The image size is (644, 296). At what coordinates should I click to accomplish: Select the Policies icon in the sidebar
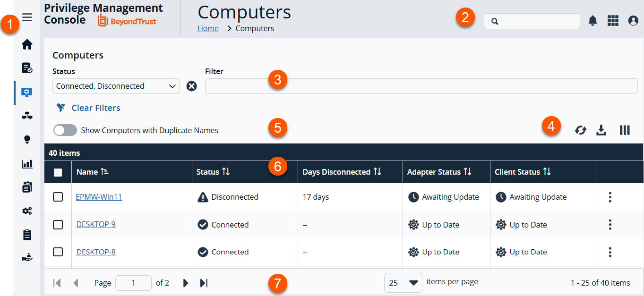27,68
